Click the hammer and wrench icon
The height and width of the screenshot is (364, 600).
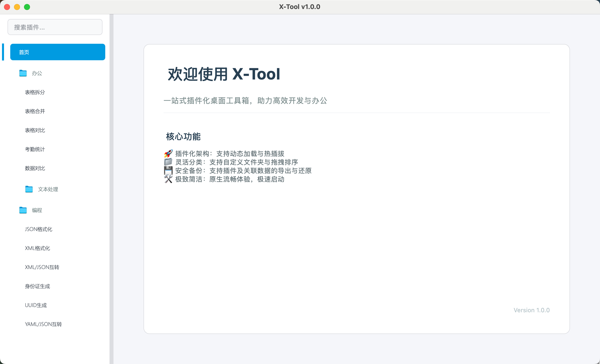click(x=168, y=179)
